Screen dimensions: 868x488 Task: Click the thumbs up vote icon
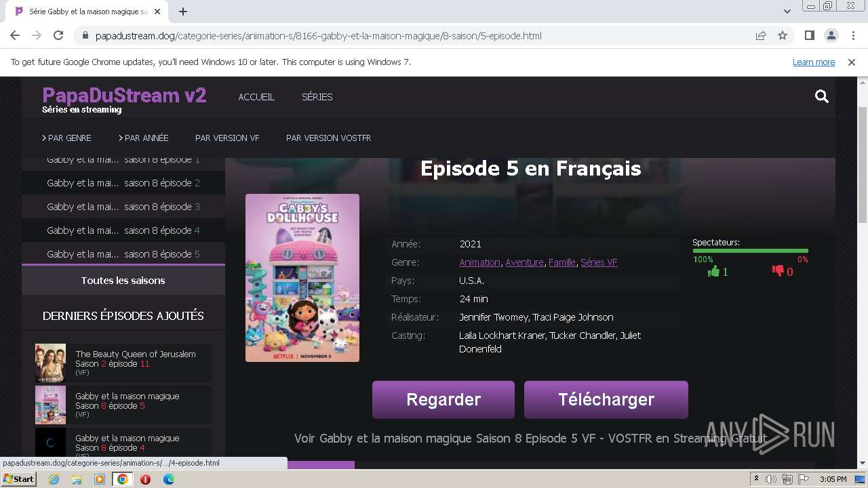[713, 271]
